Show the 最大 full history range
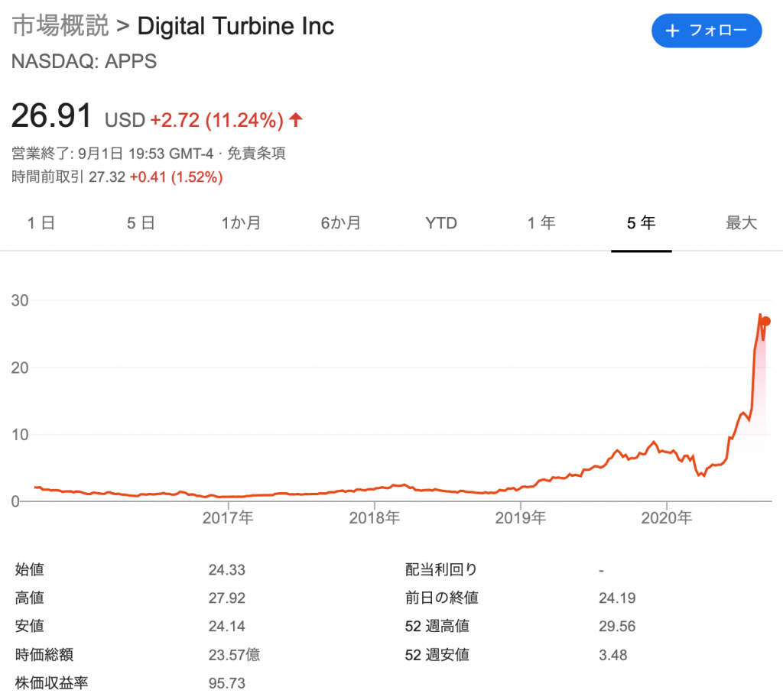783x700 pixels. point(741,223)
